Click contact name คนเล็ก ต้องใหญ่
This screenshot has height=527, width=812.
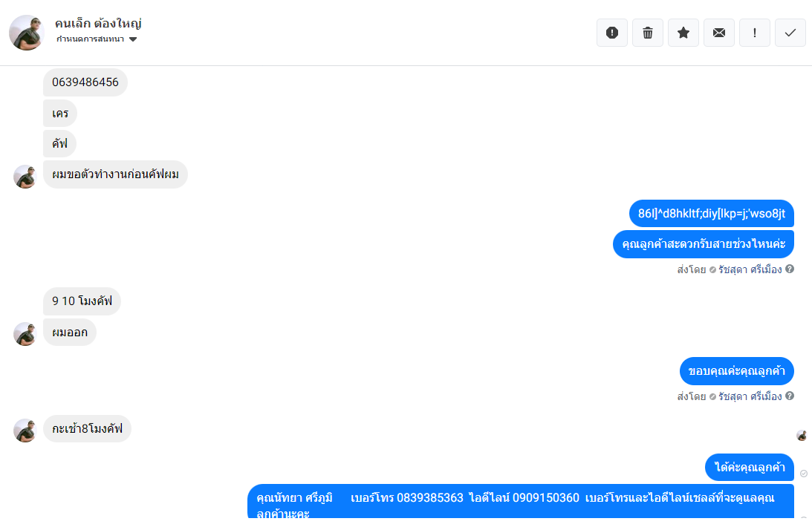click(x=98, y=23)
